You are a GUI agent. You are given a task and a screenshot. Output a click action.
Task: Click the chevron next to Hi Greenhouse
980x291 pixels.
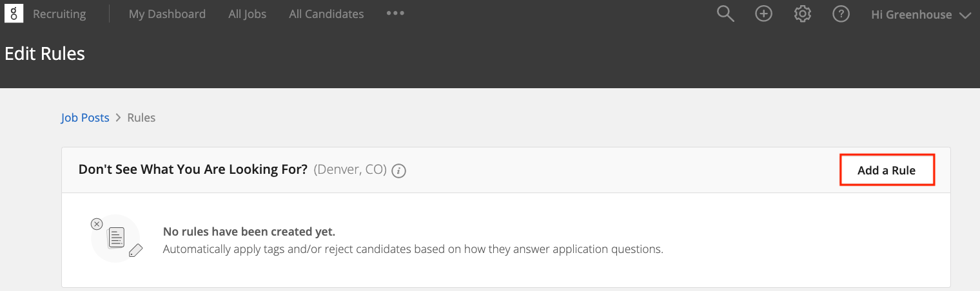965,15
